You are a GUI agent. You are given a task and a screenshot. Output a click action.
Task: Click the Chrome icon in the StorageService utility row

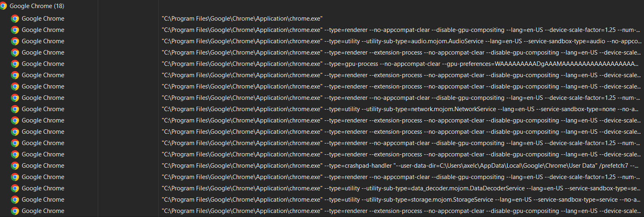[x=15, y=200]
